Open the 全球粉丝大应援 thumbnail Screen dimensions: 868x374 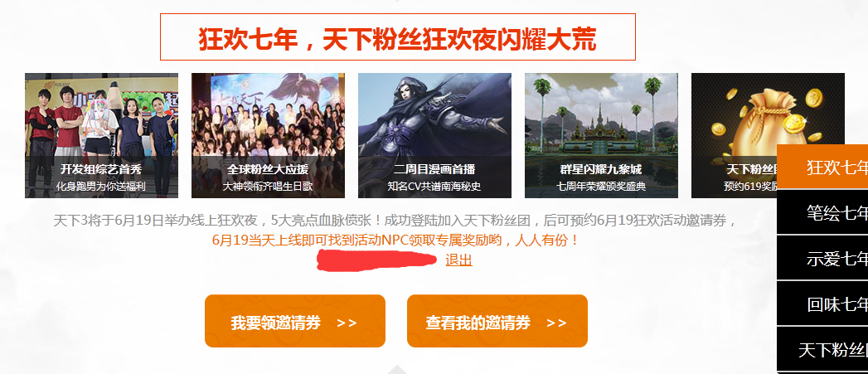click(x=268, y=135)
